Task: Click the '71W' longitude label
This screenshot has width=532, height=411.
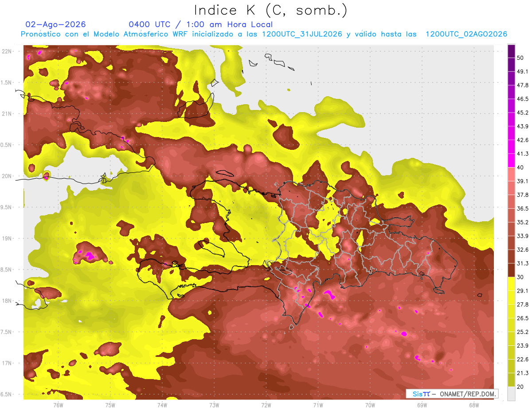Action: coord(318,405)
